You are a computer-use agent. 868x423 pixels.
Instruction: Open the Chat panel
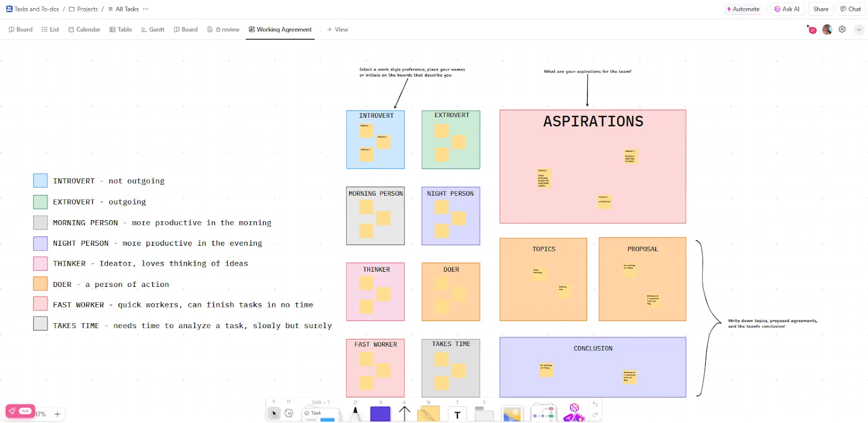850,9
